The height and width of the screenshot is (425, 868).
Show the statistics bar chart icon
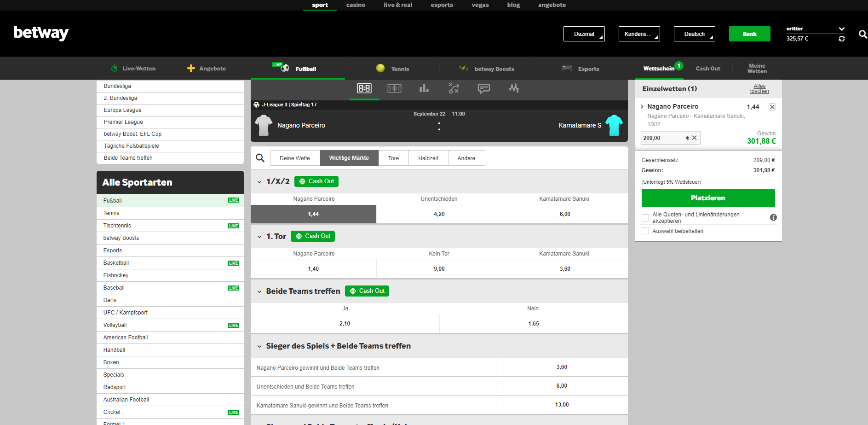424,88
